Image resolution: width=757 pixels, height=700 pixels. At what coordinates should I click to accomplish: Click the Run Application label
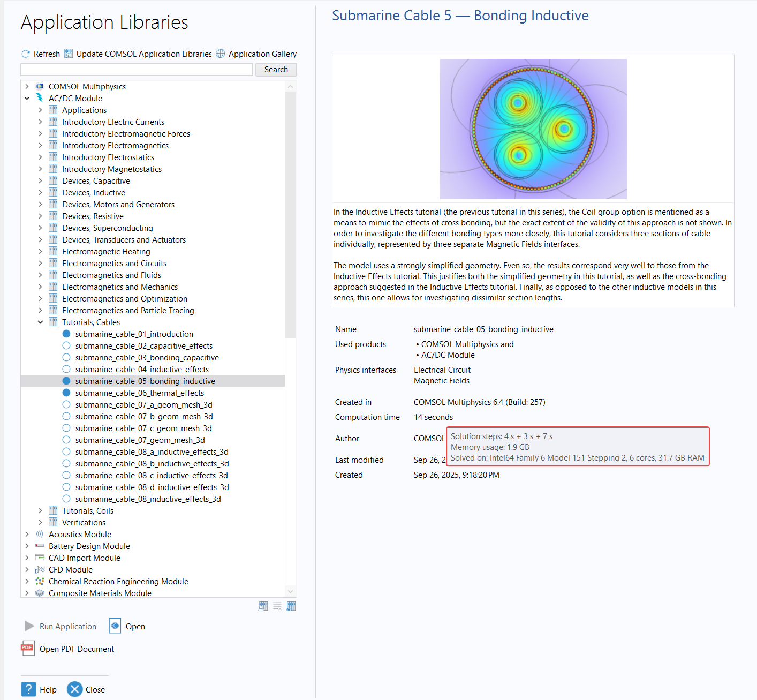coord(68,627)
